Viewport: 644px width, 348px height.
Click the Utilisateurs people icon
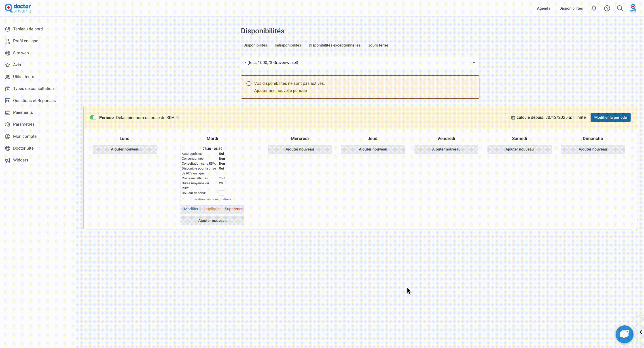pyautogui.click(x=8, y=77)
